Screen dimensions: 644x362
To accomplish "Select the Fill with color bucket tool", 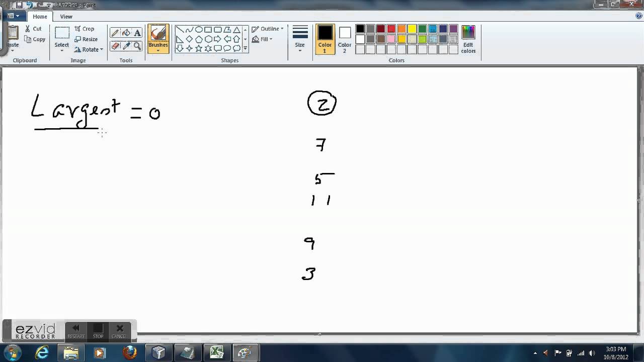I will 126,33.
